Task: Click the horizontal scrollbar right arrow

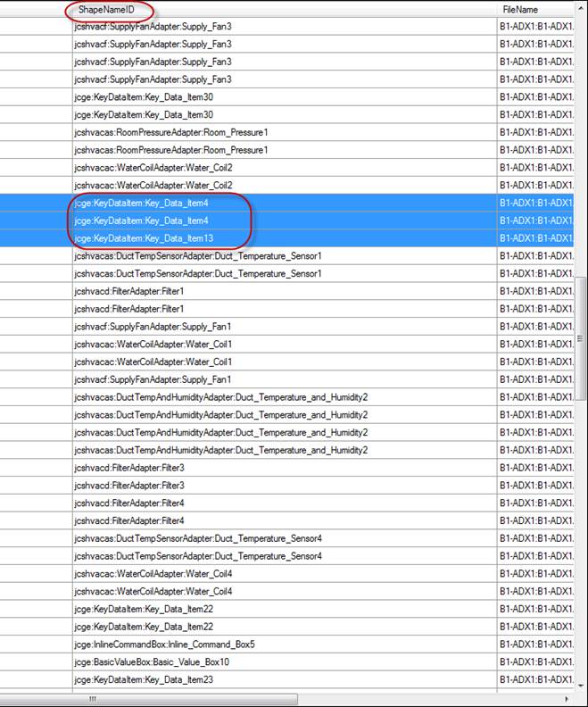Action: tap(567, 699)
